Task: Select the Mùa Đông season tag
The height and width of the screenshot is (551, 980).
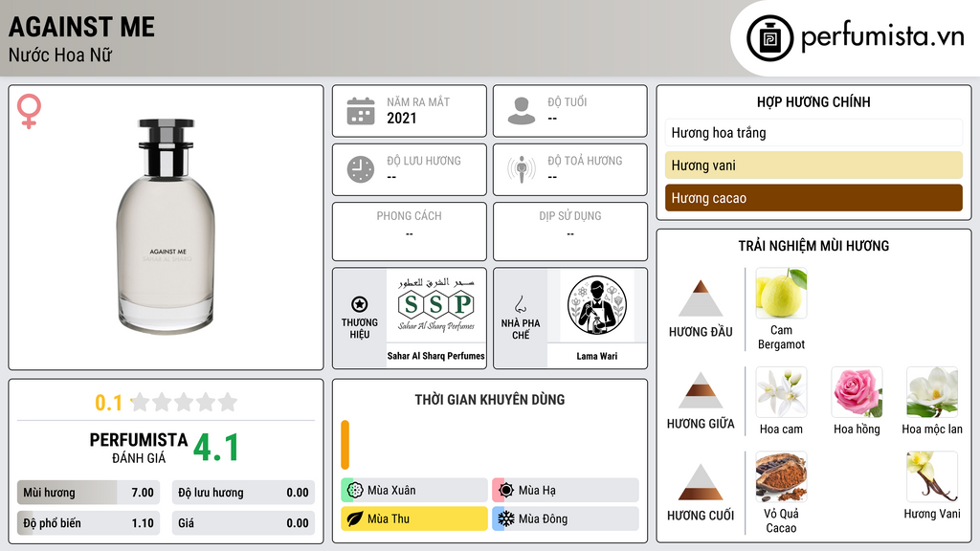Action: pyautogui.click(x=566, y=518)
